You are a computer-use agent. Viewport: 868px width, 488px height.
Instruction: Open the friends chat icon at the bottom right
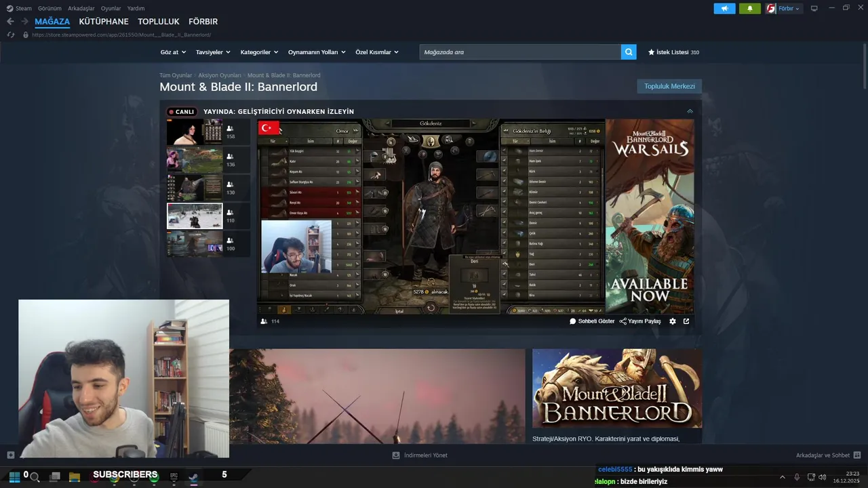pyautogui.click(x=856, y=455)
